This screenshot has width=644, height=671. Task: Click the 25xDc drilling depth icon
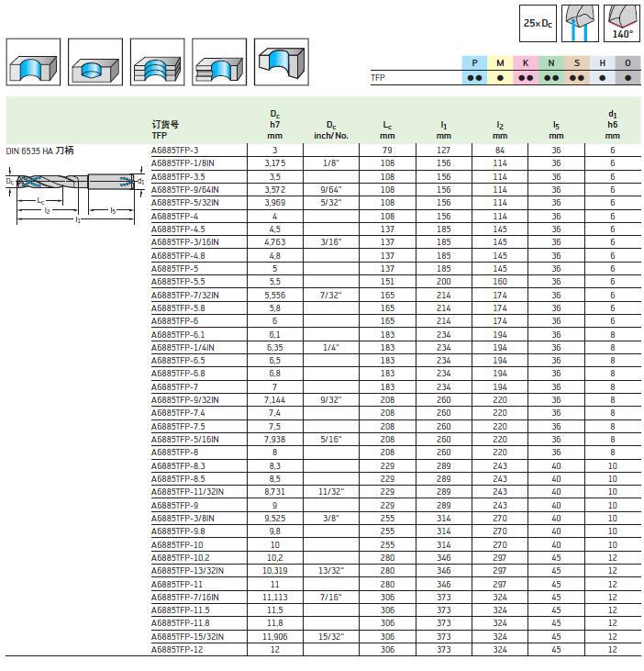[538, 24]
